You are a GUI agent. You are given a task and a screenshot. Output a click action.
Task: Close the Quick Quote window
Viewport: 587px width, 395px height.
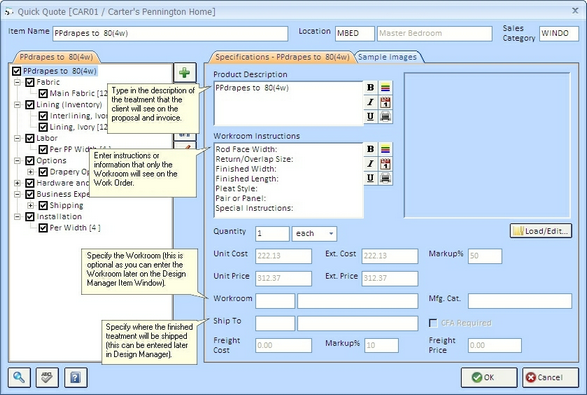click(x=575, y=10)
